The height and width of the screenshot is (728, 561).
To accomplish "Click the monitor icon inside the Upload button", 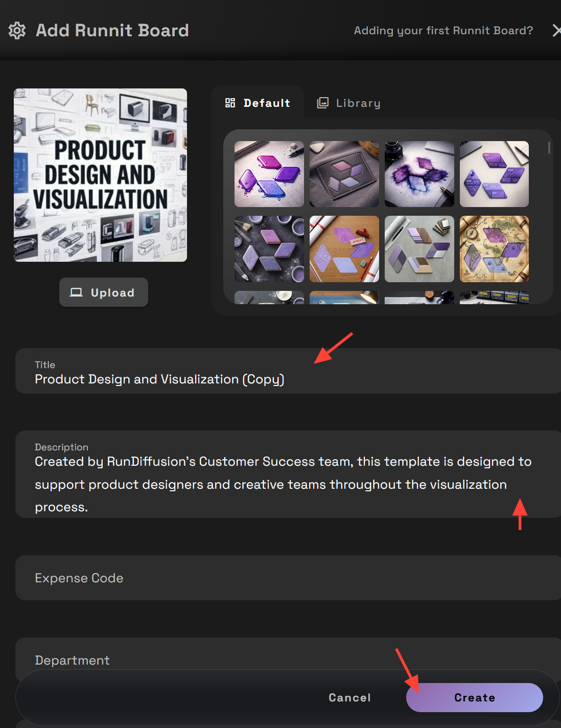I will tap(77, 292).
